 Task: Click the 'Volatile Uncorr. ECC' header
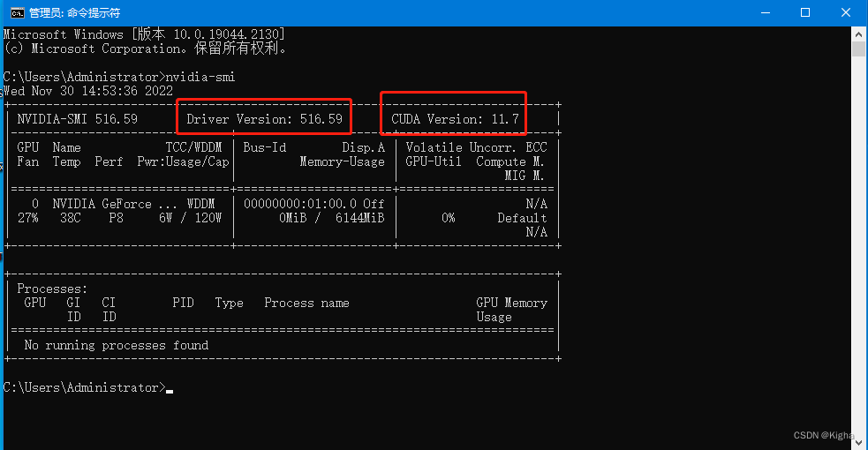[x=476, y=147]
